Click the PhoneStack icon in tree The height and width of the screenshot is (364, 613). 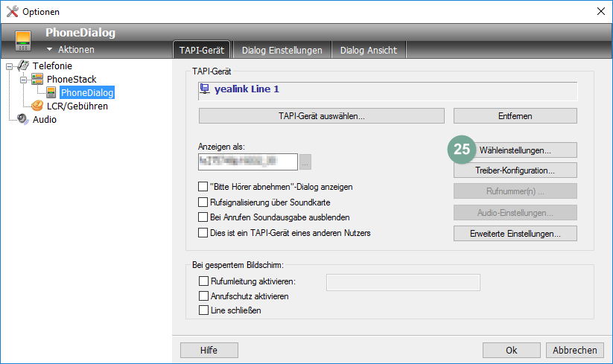click(x=37, y=80)
